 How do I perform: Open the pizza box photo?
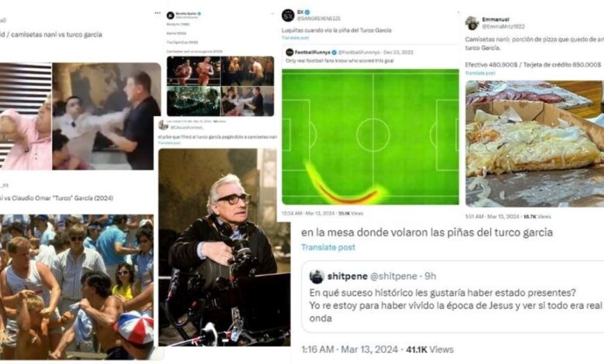[534, 143]
